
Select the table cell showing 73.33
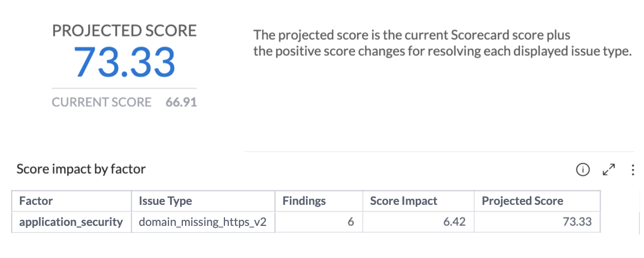[x=537, y=223]
